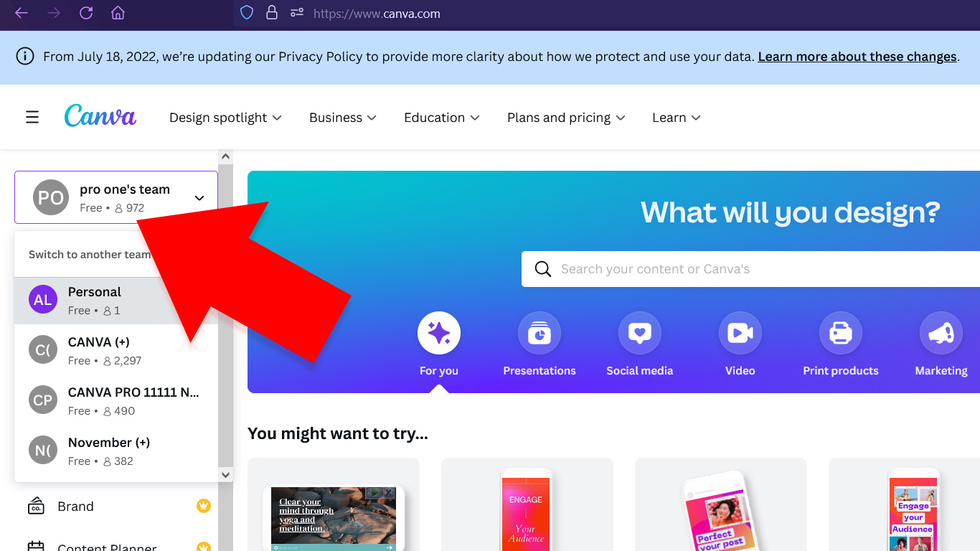The height and width of the screenshot is (551, 980).
Task: Open the site permissions icon in address bar
Action: click(x=296, y=13)
